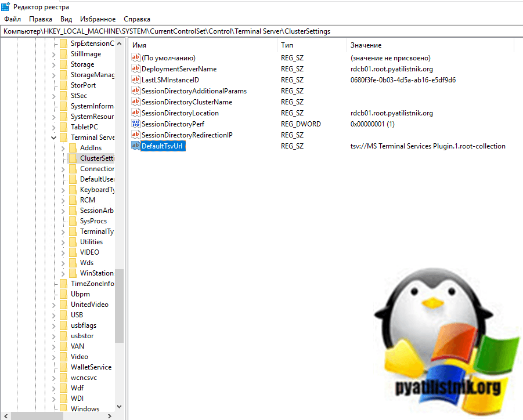Expand the Storage tree node
This screenshot has width=523, height=420.
tap(54, 64)
